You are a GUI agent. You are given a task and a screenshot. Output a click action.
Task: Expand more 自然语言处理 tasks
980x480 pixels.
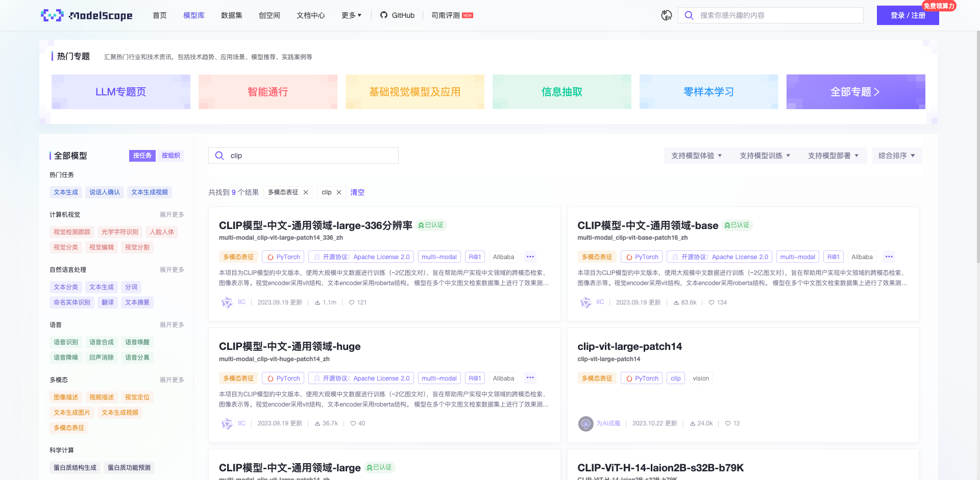pyautogui.click(x=172, y=270)
